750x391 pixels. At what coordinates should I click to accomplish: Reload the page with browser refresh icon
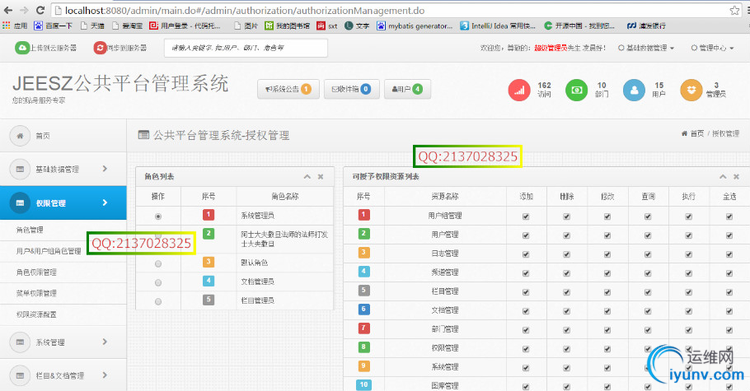point(40,10)
